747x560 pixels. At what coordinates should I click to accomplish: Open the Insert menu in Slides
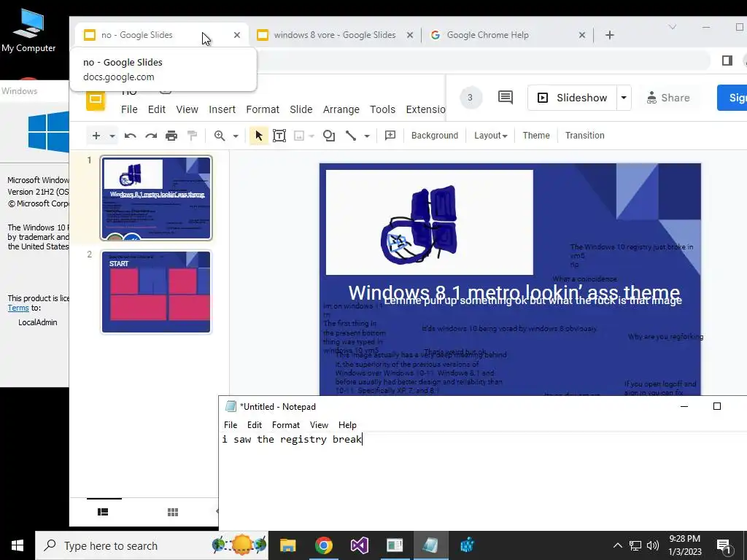pyautogui.click(x=222, y=109)
